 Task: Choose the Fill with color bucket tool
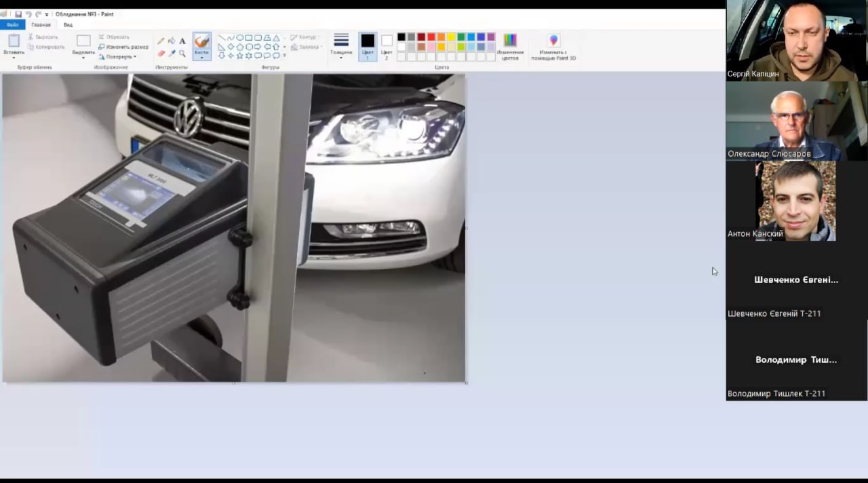[172, 41]
